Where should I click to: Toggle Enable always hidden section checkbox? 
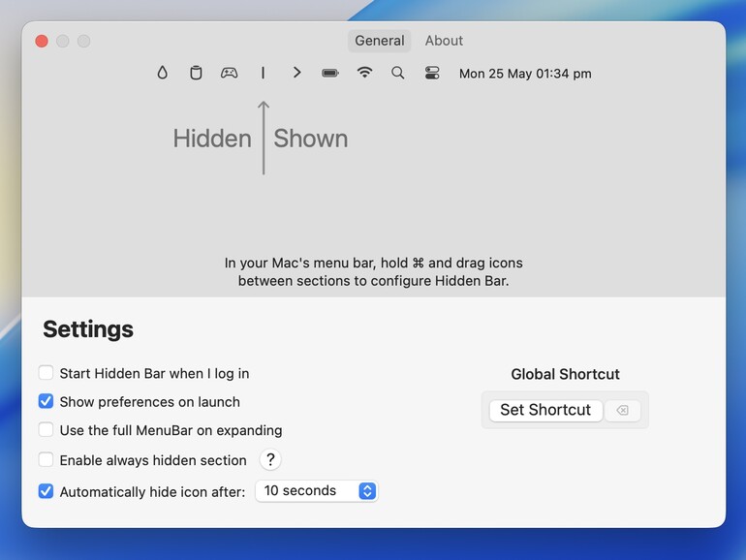point(46,459)
